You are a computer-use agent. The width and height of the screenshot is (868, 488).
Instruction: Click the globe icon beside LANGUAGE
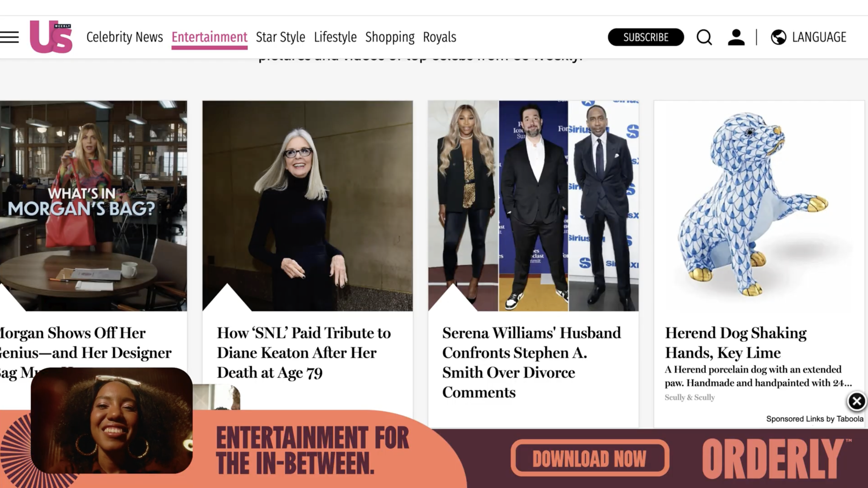tap(778, 37)
